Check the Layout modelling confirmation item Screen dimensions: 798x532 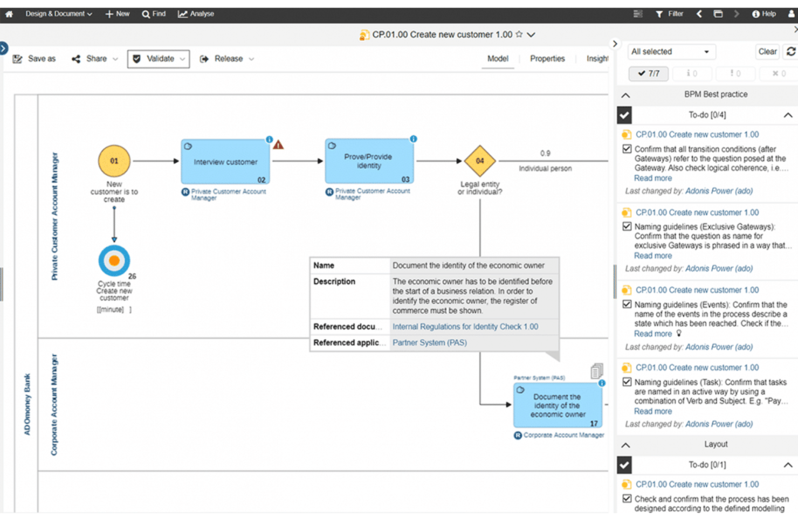tap(627, 499)
